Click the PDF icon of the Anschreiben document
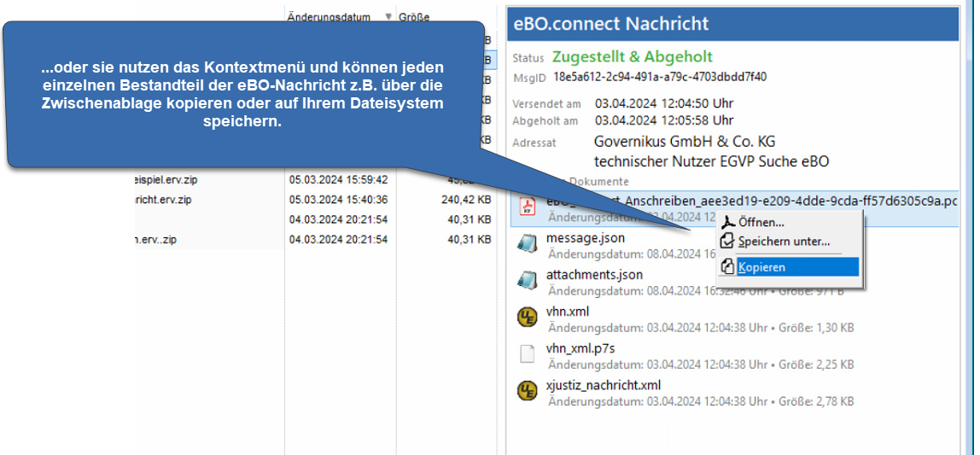The image size is (980, 455). click(x=528, y=207)
